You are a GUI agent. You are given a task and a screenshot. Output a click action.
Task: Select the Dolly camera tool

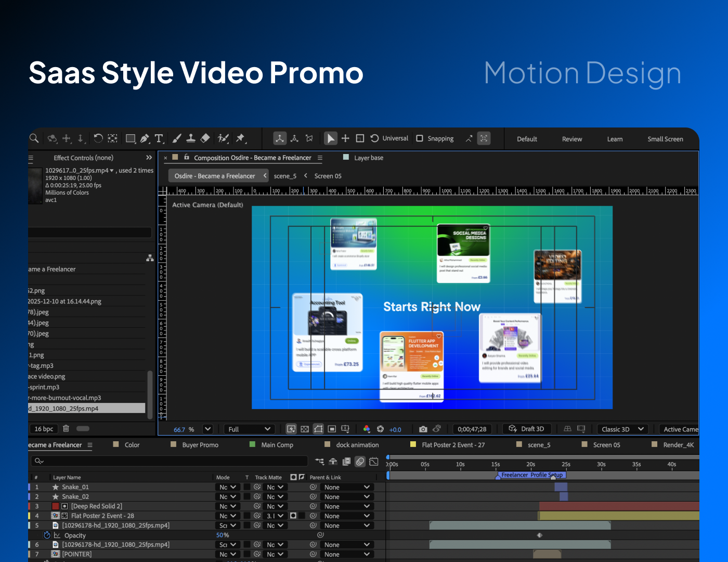(81, 138)
